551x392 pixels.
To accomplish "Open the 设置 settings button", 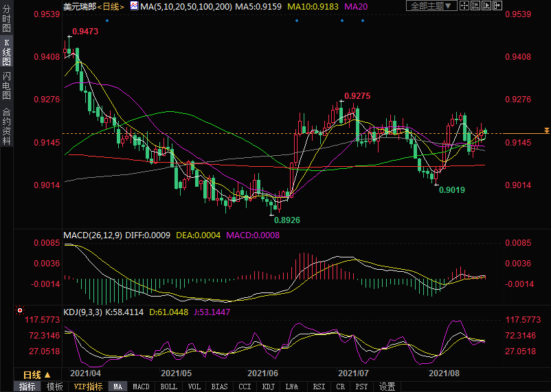I will click(x=387, y=387).
